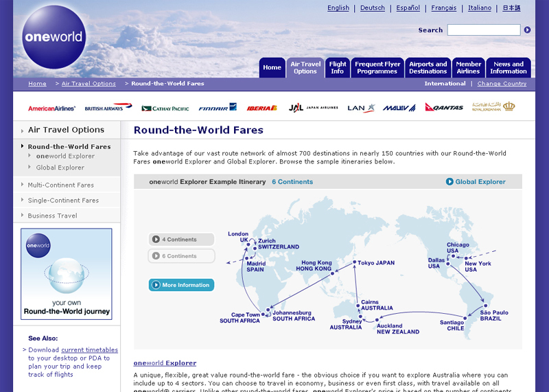The height and width of the screenshot is (392, 549).
Task: Open the Round-the-World journey promo banner
Action: 67,274
